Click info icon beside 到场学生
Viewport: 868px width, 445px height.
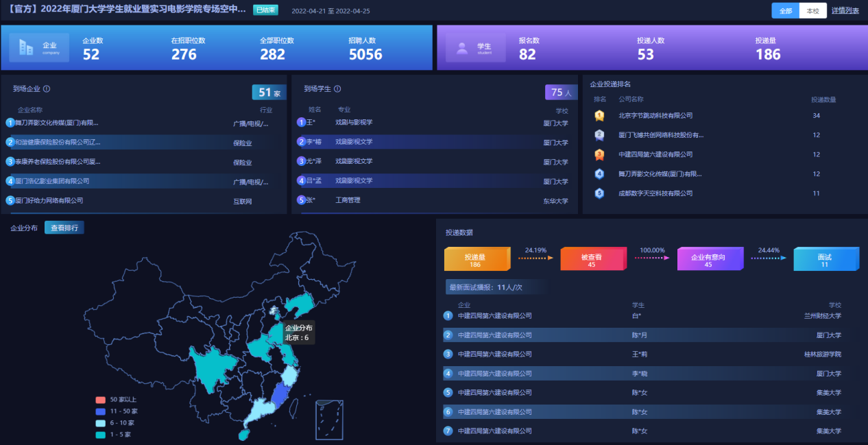tap(337, 88)
